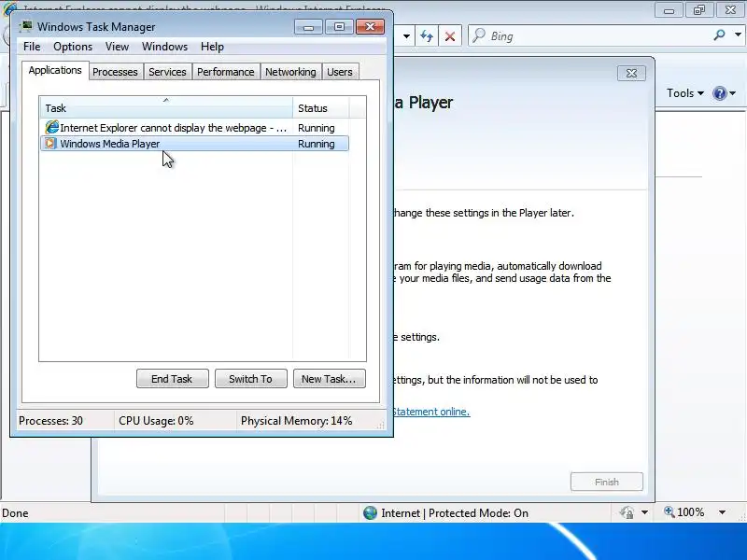Click the End Task button
Image resolution: width=747 pixels, height=560 pixels.
[x=172, y=379]
